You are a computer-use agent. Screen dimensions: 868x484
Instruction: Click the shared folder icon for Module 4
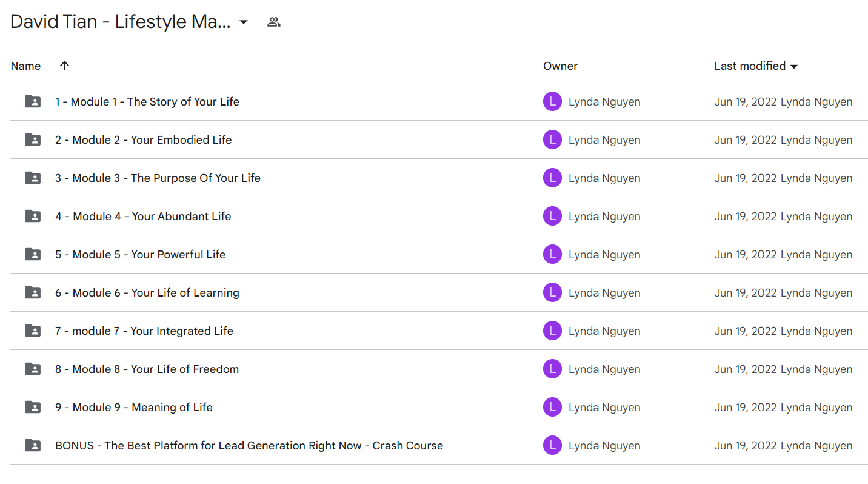[x=33, y=216]
